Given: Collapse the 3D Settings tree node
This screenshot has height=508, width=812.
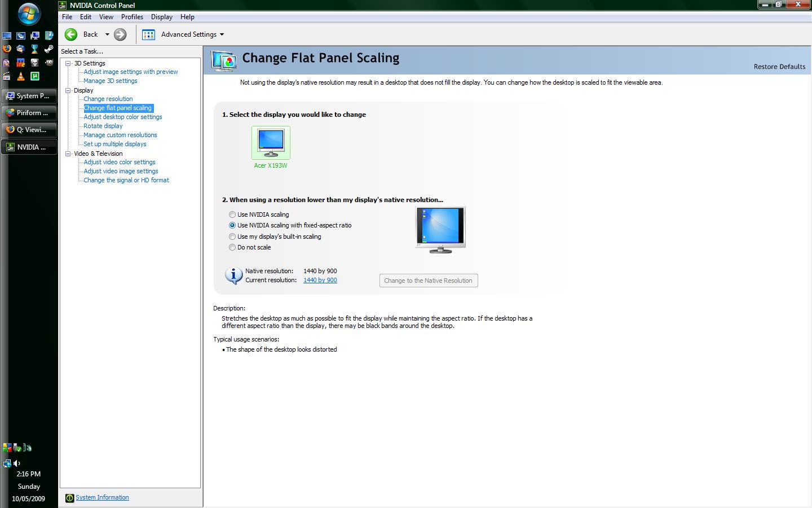Looking at the screenshot, I should (x=68, y=63).
